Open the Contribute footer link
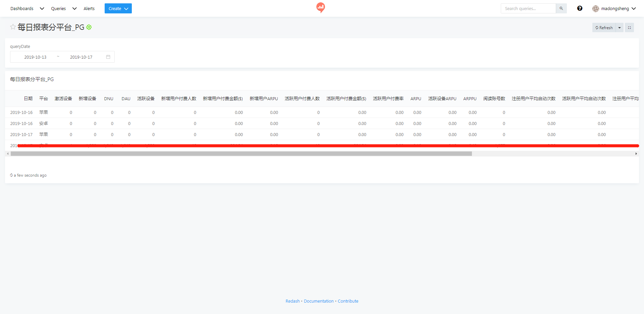 pyautogui.click(x=348, y=301)
